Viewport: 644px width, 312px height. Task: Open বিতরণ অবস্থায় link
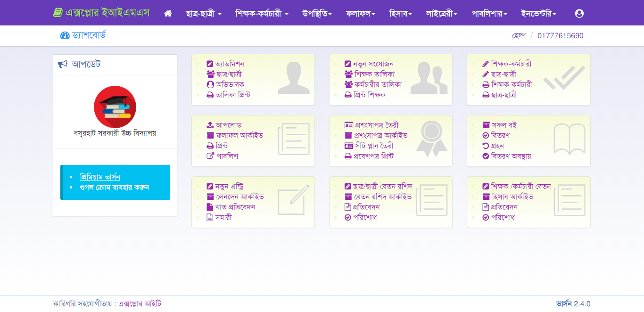click(511, 156)
